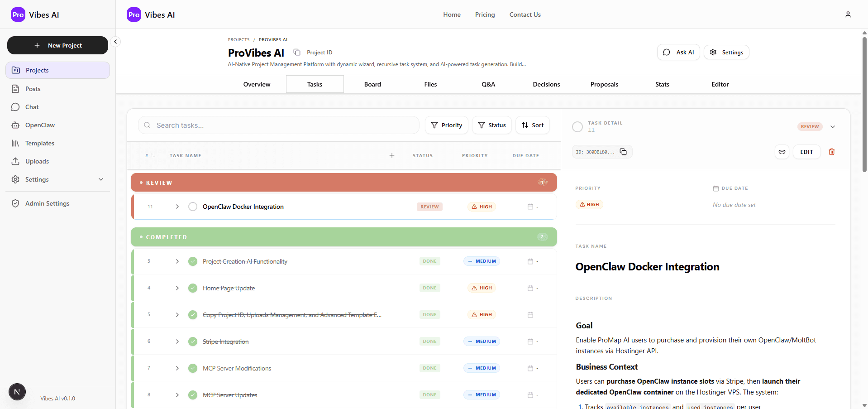Click the Search tasks input field
Screen dimensions: 868x409
[x=278, y=125]
